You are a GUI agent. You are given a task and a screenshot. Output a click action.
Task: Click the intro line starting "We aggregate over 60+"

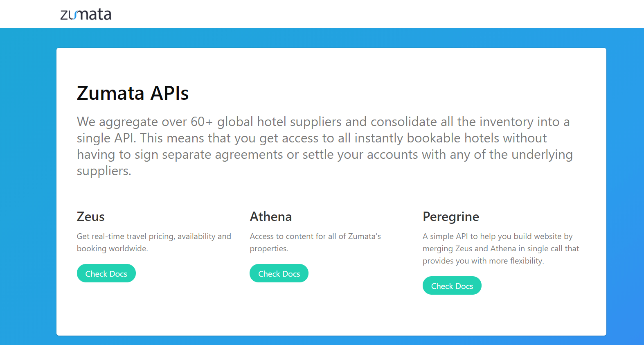[323, 122]
